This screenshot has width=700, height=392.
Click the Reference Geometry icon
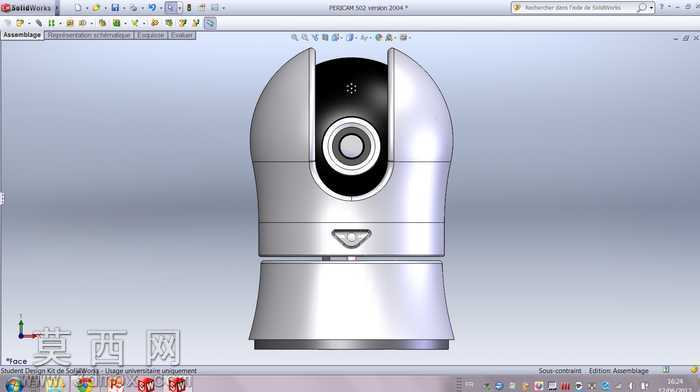(135, 23)
